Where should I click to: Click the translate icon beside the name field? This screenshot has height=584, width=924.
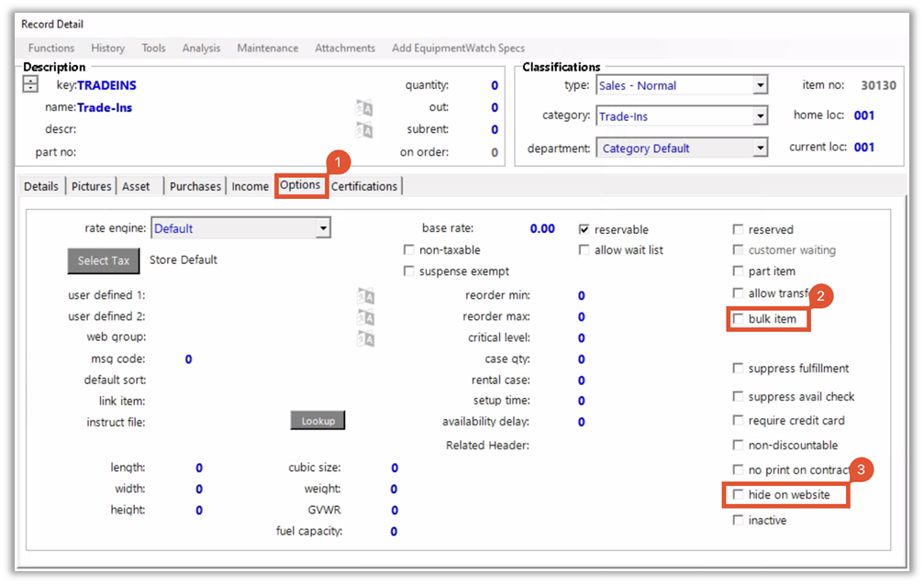(364, 108)
